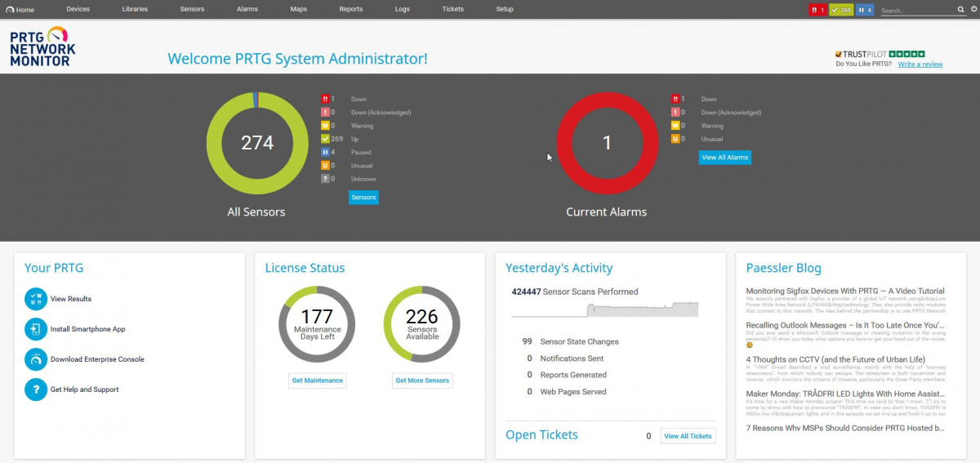
Task: Click the Download Enterprise Console icon
Action: click(x=36, y=359)
